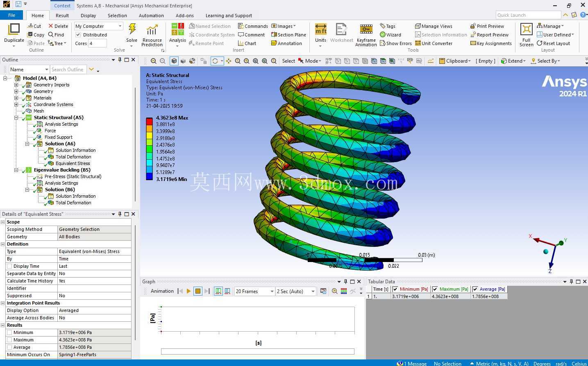This screenshot has height=366, width=588.
Task: Open Report Preview
Action: pyautogui.click(x=489, y=35)
